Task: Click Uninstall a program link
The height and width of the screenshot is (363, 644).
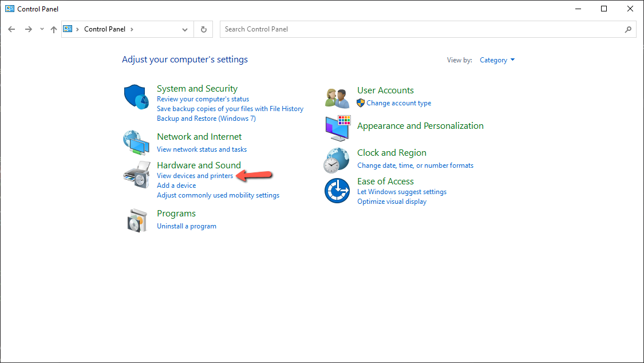Action: click(x=187, y=226)
